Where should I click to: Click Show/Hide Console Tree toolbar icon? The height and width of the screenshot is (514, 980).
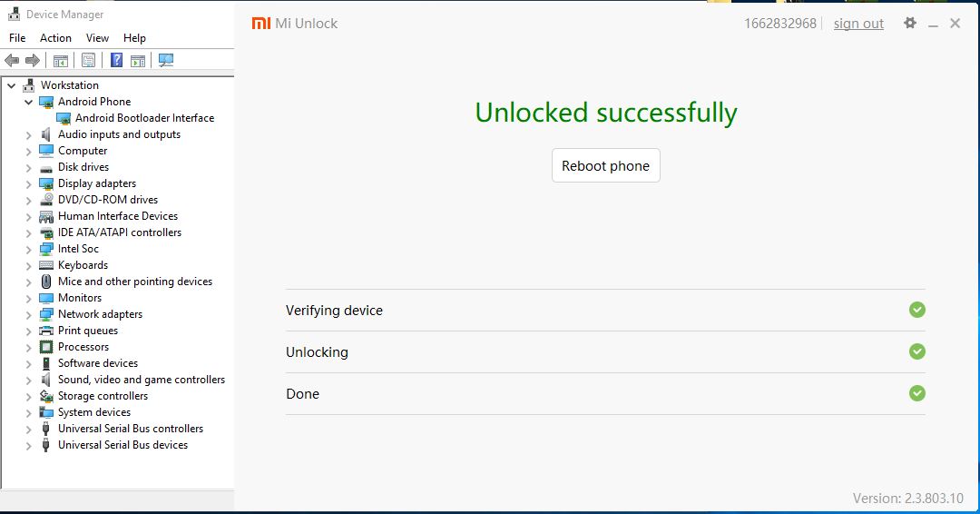coord(61,61)
